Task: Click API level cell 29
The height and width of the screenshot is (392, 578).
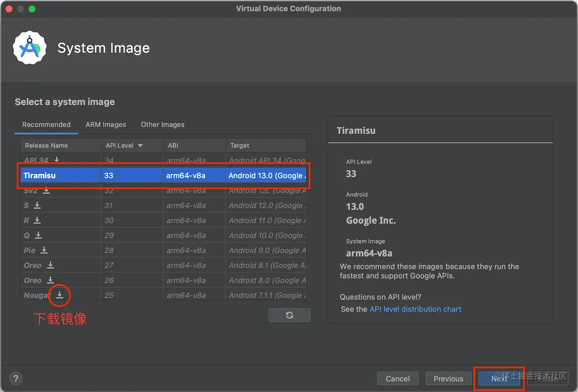Action: point(132,235)
